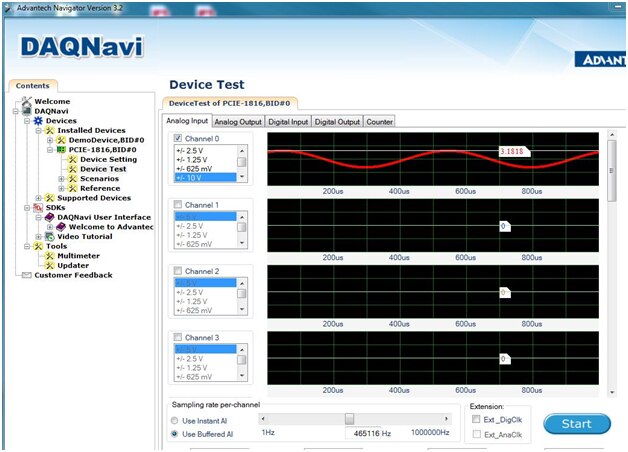Enable the Channel 2 checkbox
628x452 pixels.
(178, 271)
